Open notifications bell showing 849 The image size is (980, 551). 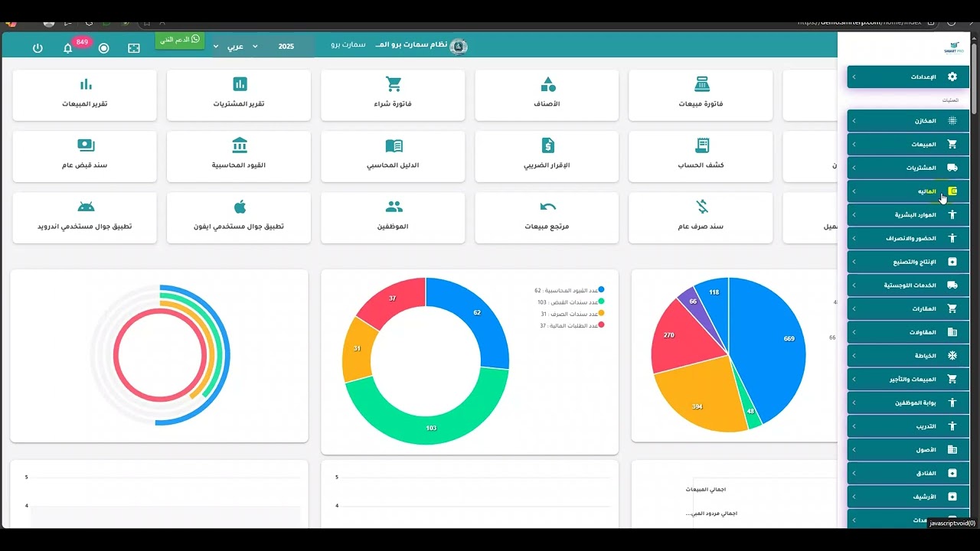tap(68, 48)
